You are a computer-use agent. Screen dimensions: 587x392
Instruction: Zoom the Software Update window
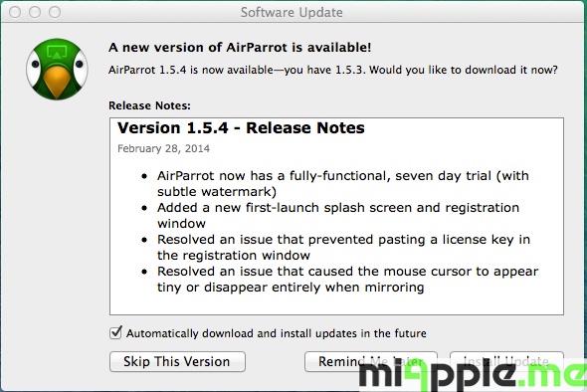[55, 12]
